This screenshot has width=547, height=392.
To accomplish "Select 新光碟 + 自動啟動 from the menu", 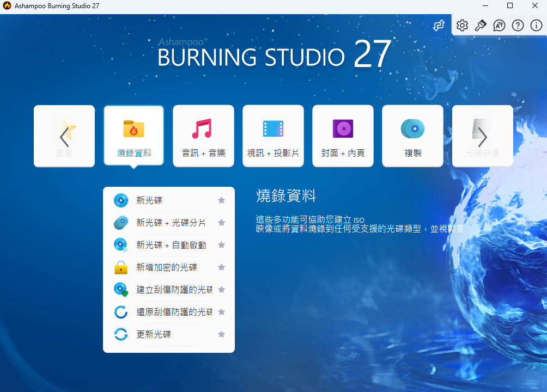I will [163, 244].
